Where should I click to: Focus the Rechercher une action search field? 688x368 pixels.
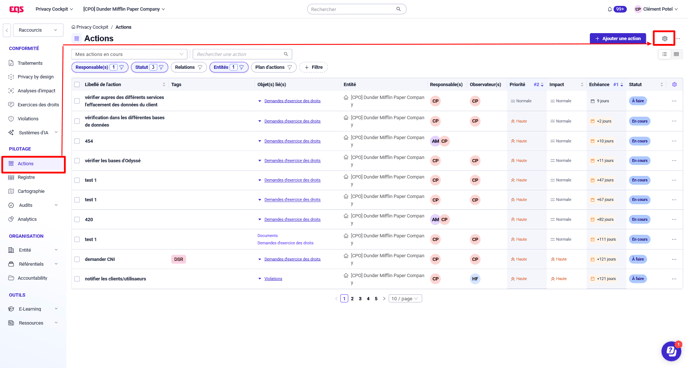coord(242,54)
